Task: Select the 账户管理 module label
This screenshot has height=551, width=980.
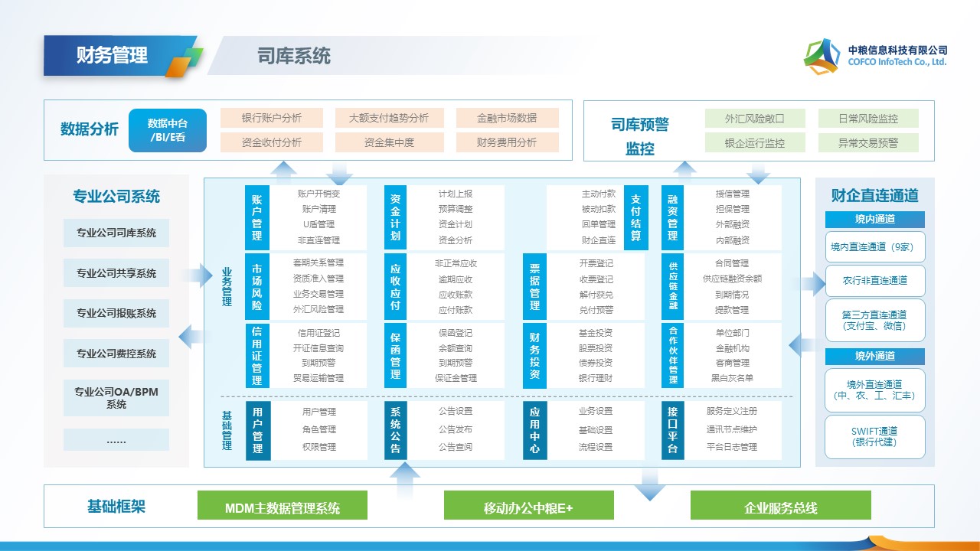Action: [x=256, y=217]
